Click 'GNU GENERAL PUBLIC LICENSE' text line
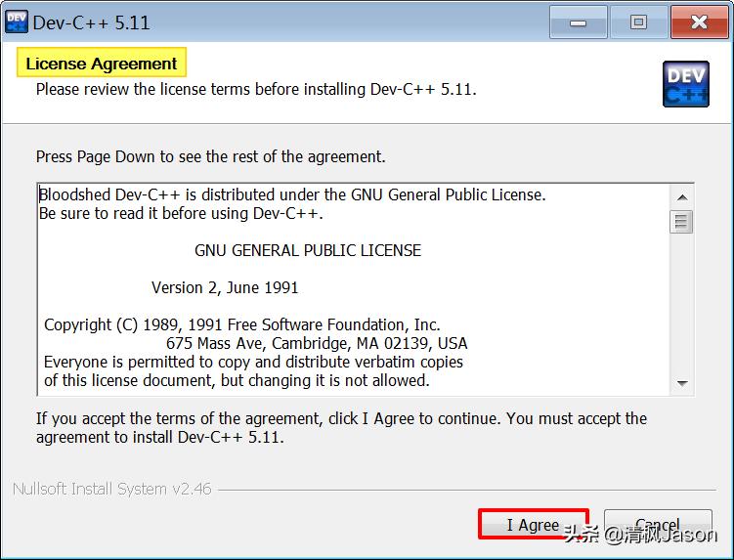This screenshot has height=560, width=734. 308,250
